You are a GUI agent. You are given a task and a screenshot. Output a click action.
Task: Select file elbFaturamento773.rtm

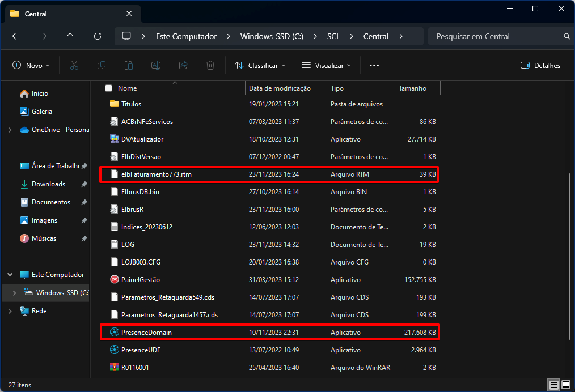[x=269, y=174]
